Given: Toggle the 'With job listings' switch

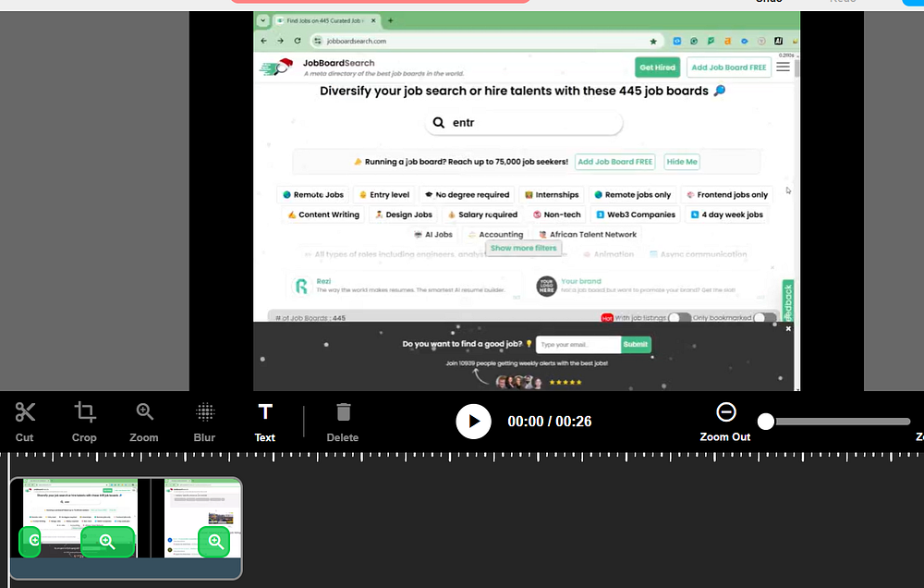Looking at the screenshot, I should (679, 318).
